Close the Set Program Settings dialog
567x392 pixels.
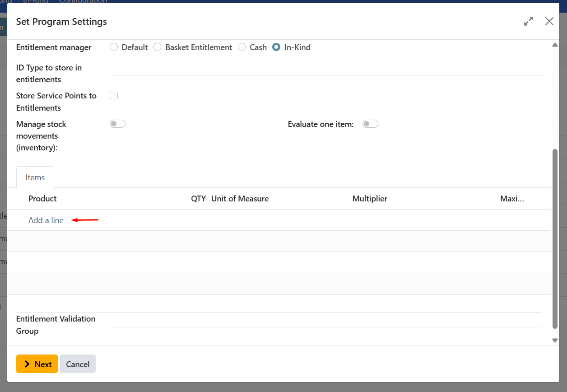click(549, 21)
